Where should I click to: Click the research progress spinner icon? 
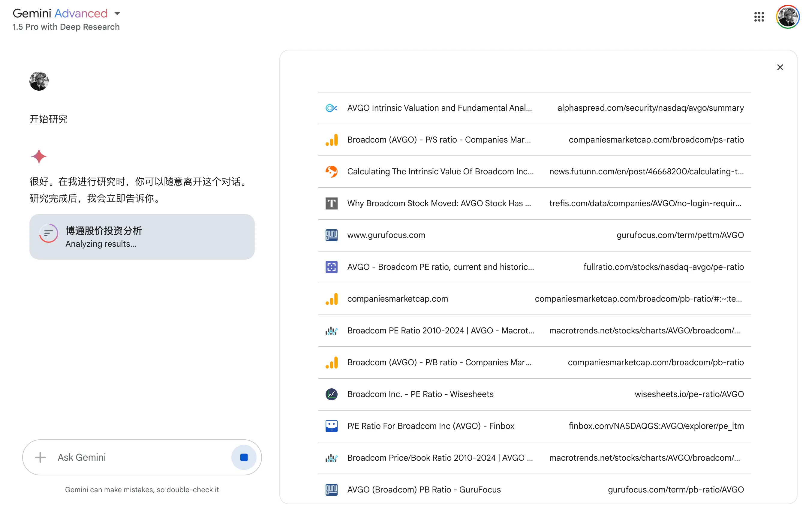pos(49,233)
